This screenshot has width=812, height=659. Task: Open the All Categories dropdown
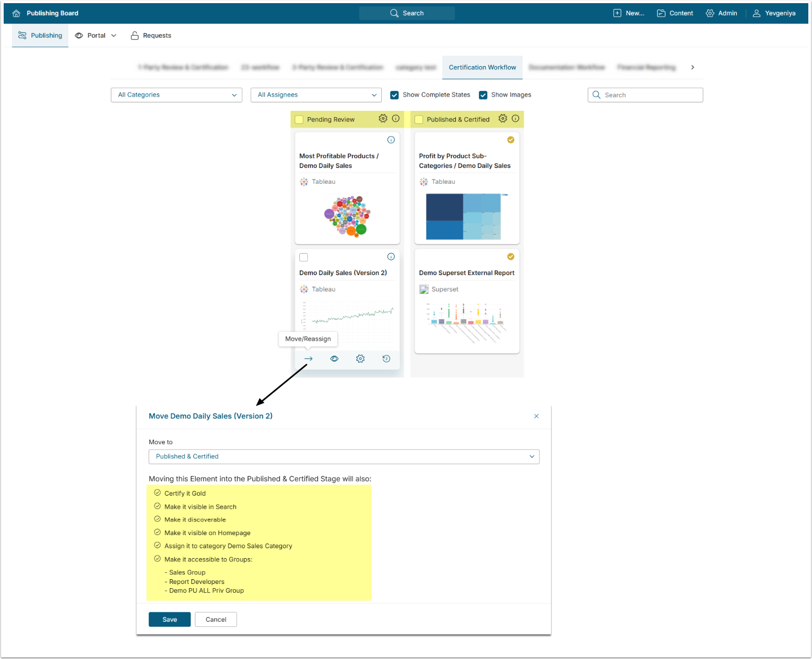pos(176,95)
